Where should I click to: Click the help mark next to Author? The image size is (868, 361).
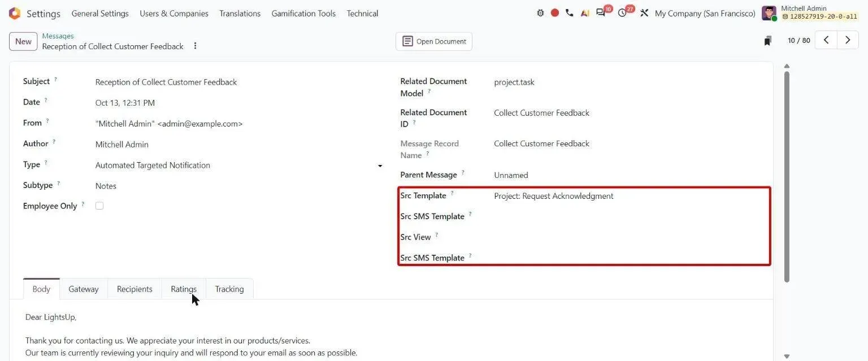coord(54,142)
